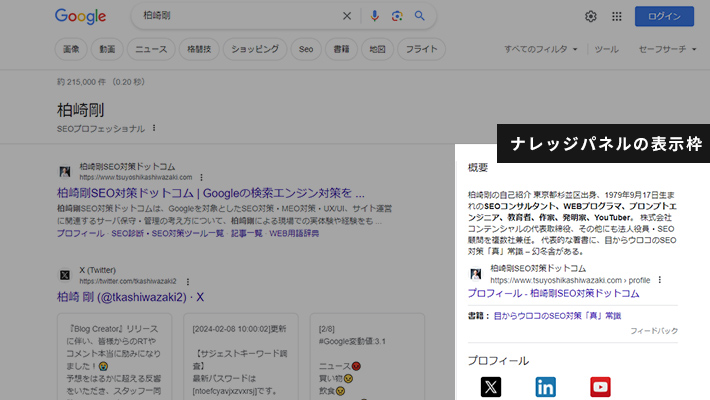Image resolution: width=710 pixels, height=400 pixels.
Task: Open the 記事一覧 sitelink
Action: coord(247,233)
